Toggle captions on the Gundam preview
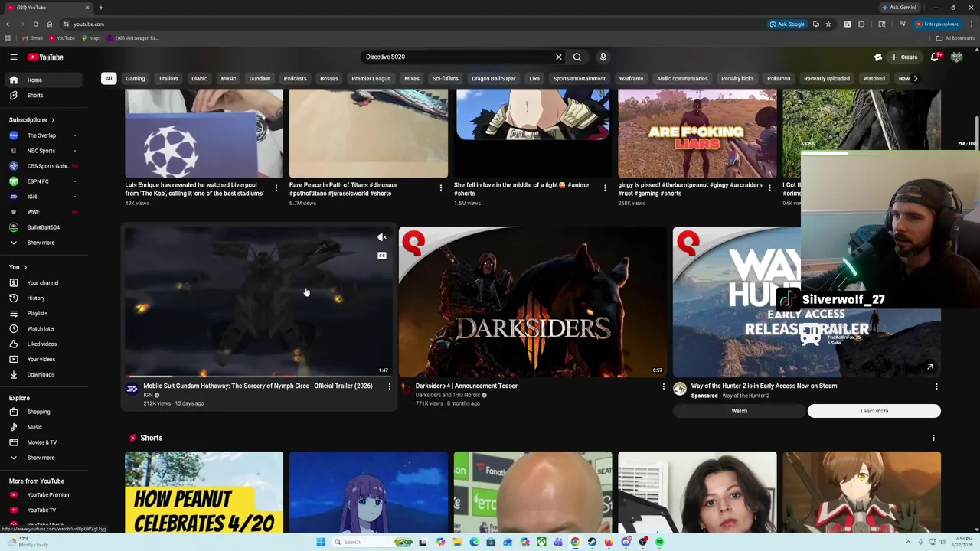 pyautogui.click(x=382, y=256)
